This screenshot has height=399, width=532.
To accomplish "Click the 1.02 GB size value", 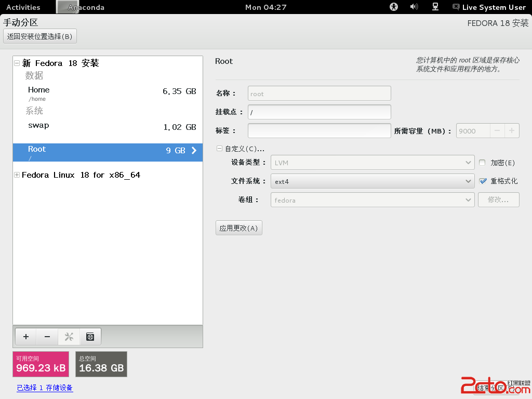I will tap(180, 127).
